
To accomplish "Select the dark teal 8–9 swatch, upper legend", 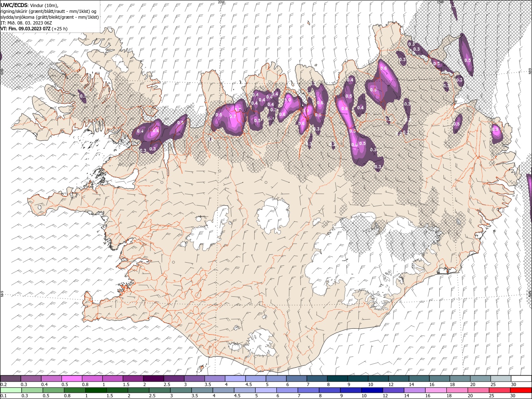I will 337,379.
